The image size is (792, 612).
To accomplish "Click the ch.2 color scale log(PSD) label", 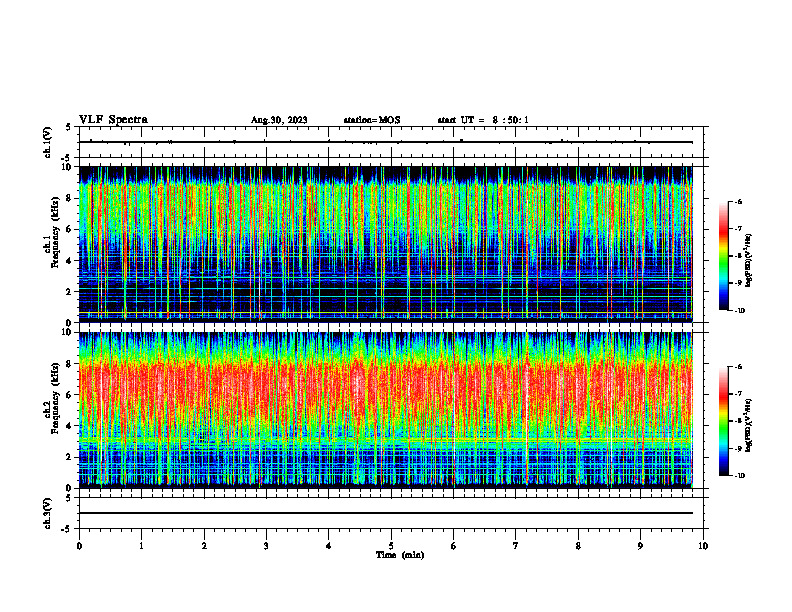I will click(749, 425).
